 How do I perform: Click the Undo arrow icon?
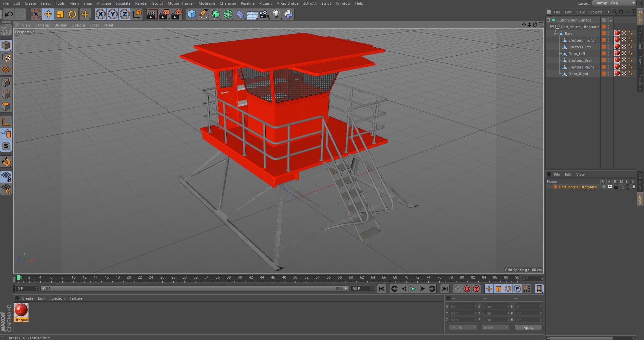[x=9, y=14]
